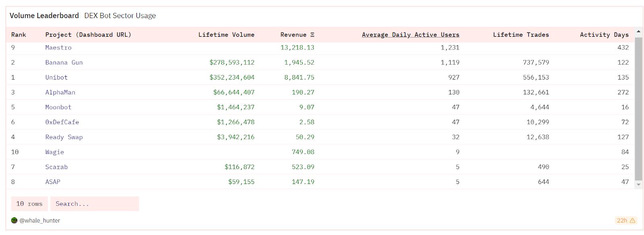Viewport: 644px width, 235px height.
Task: Select the 4,644 lifetime trades cell
Action: (x=539, y=107)
